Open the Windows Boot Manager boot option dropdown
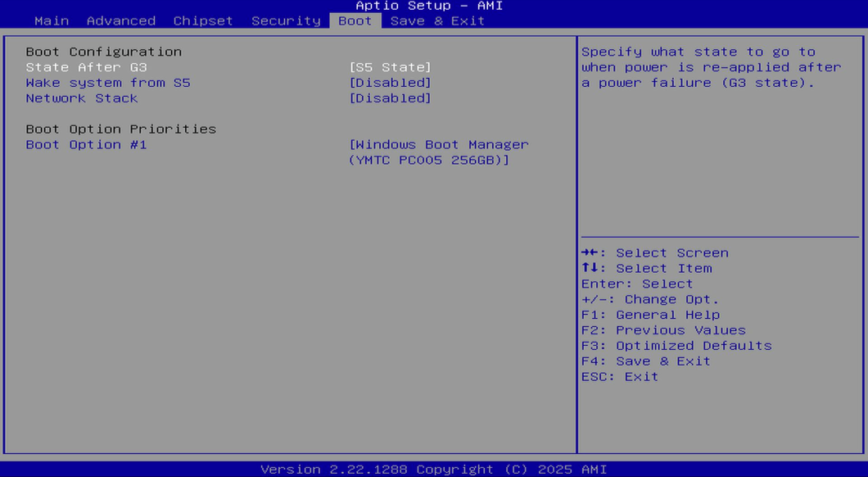This screenshot has width=868, height=477. tap(438, 152)
